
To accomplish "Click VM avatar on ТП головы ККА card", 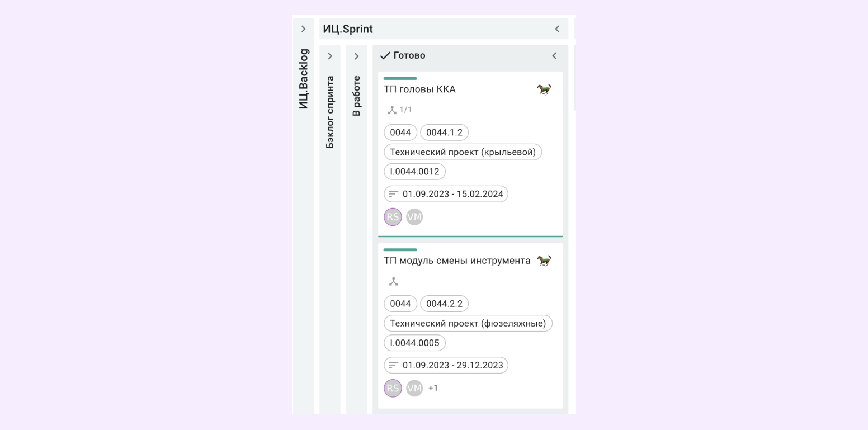I will [414, 217].
